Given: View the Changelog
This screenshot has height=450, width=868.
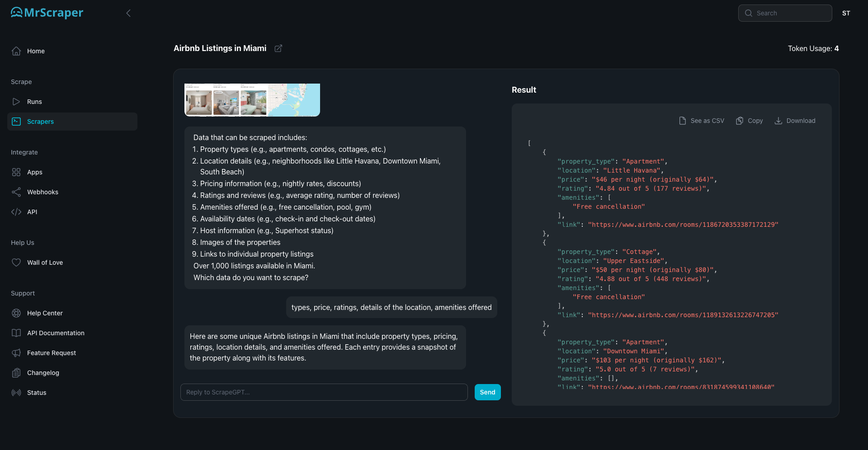Looking at the screenshot, I should [72, 373].
